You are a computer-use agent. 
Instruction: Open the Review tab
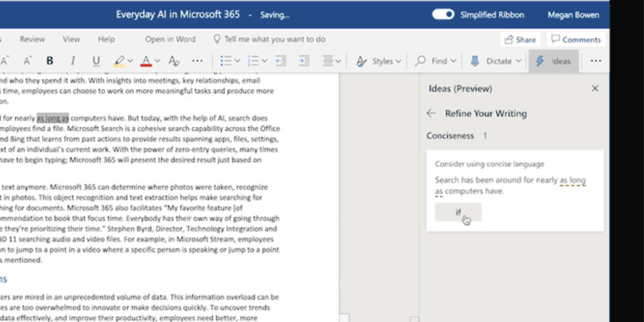coord(32,39)
